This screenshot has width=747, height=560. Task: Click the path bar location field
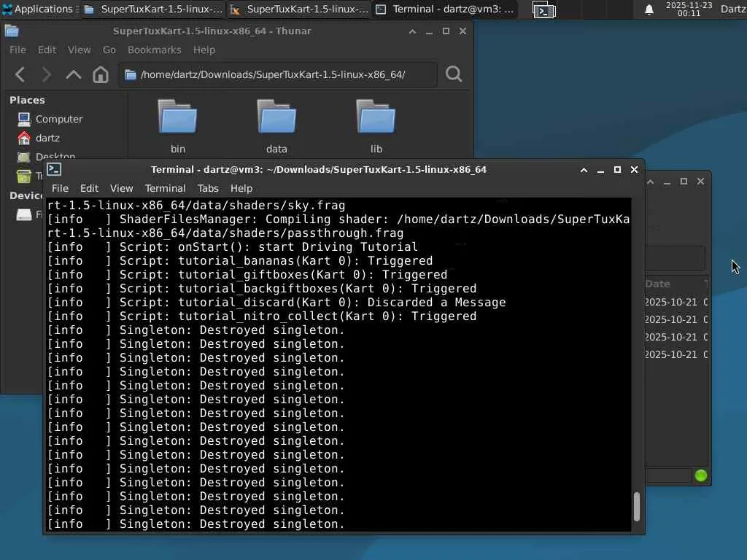click(278, 74)
